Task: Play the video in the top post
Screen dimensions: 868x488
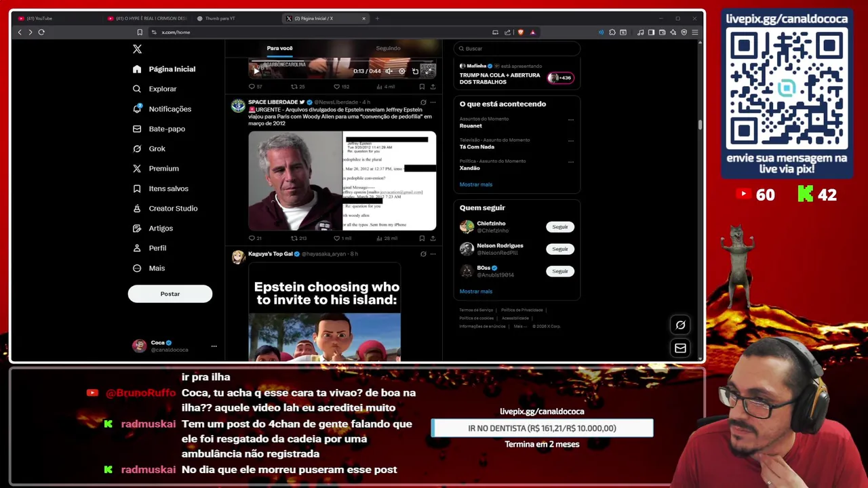Action: click(256, 70)
